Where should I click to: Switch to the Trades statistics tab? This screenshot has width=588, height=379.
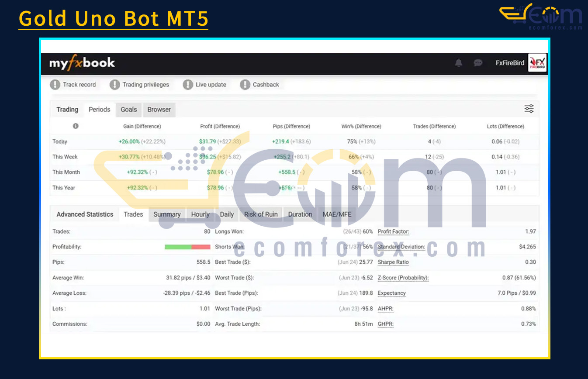133,214
